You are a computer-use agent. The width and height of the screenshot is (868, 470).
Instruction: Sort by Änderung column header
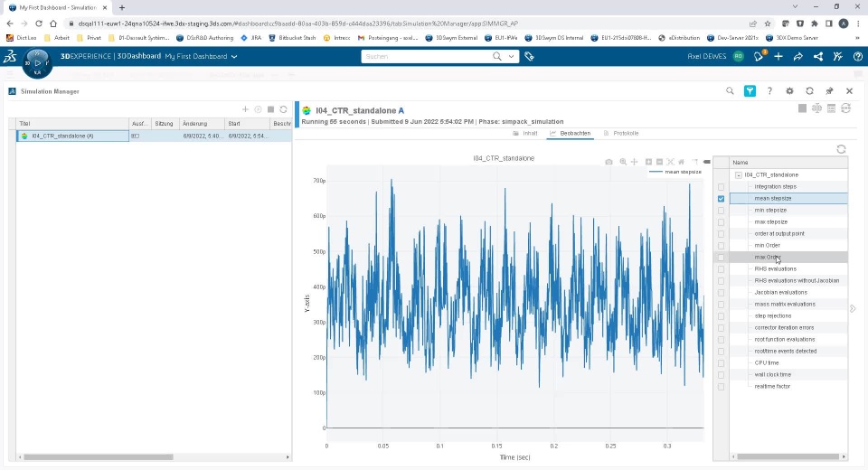[x=202, y=124]
